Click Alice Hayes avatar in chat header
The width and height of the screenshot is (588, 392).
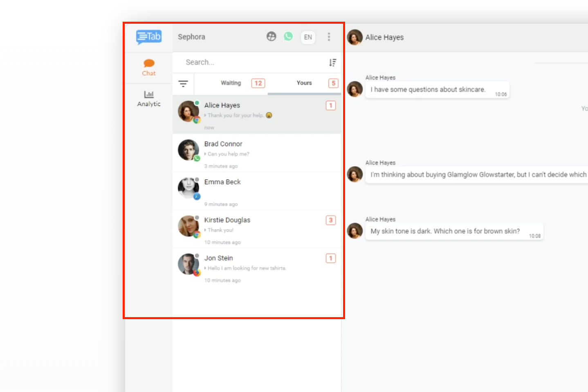pyautogui.click(x=355, y=37)
